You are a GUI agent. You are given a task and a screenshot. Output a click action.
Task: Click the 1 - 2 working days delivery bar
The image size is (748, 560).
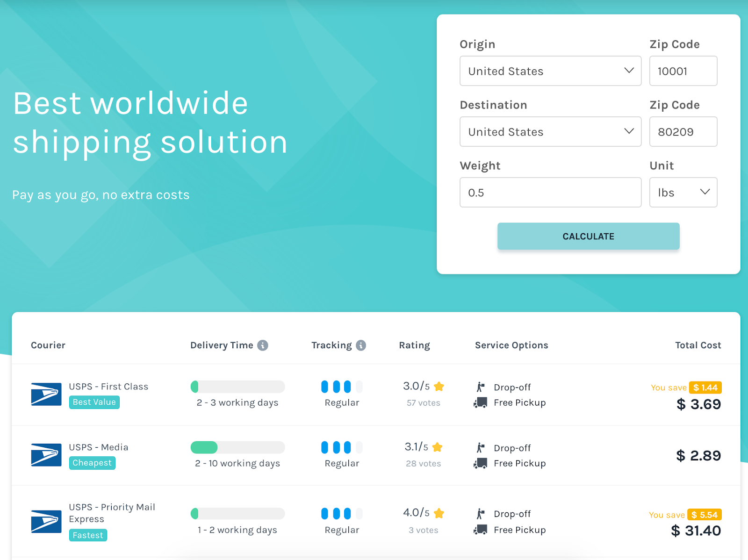[x=237, y=514]
